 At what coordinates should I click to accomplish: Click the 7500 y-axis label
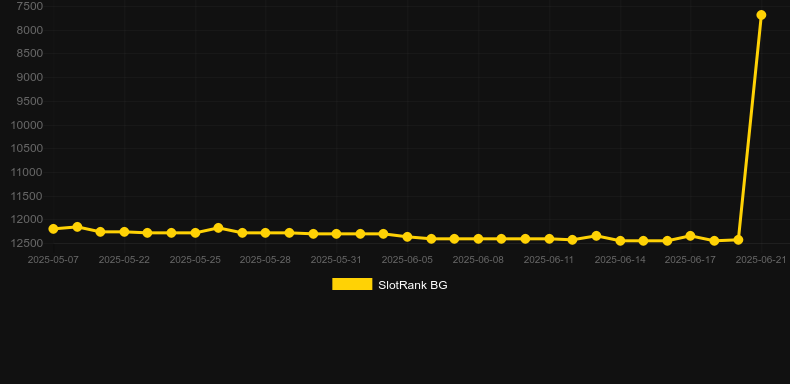coord(30,7)
